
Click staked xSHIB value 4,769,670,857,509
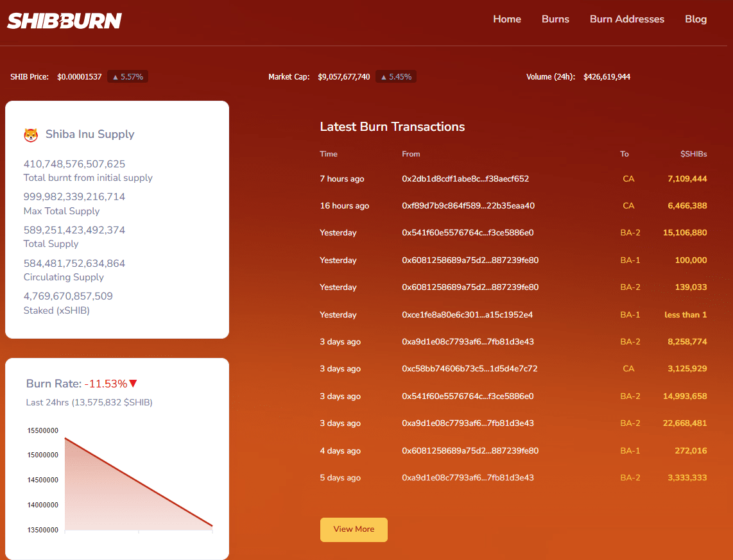[68, 296]
